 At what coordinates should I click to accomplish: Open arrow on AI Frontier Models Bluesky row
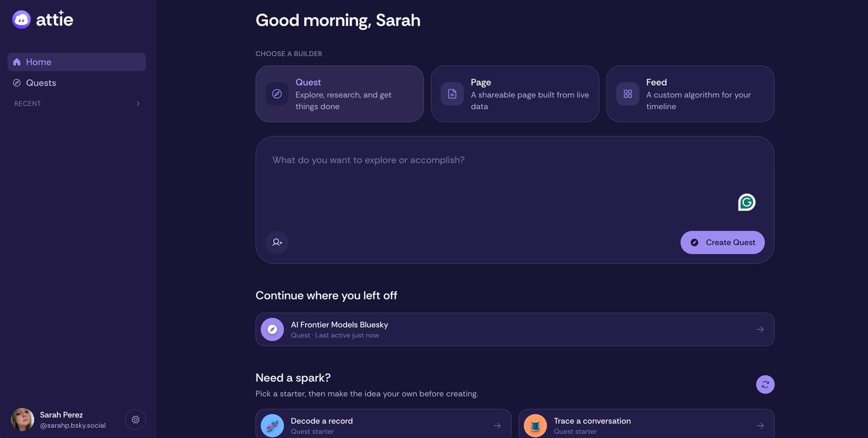click(760, 329)
